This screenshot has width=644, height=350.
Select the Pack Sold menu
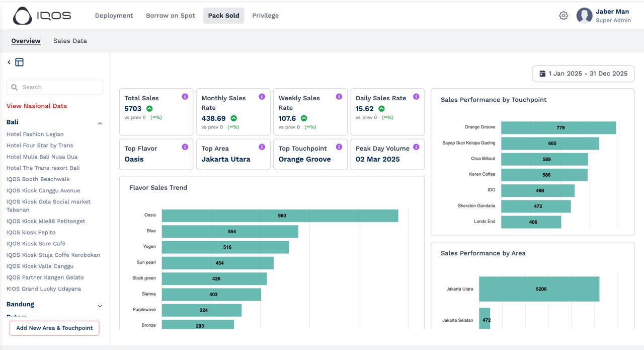(x=223, y=16)
